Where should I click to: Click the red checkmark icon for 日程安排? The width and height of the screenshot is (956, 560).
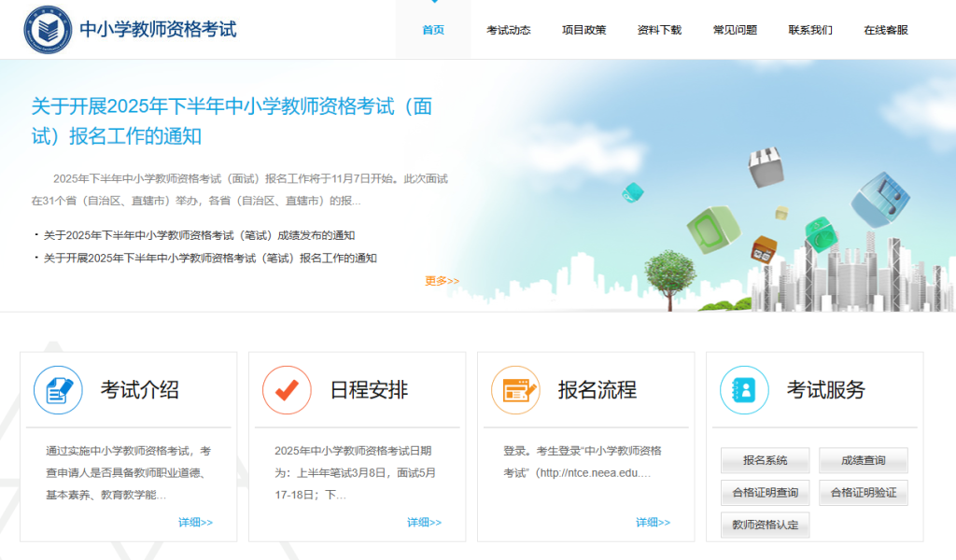click(x=286, y=389)
